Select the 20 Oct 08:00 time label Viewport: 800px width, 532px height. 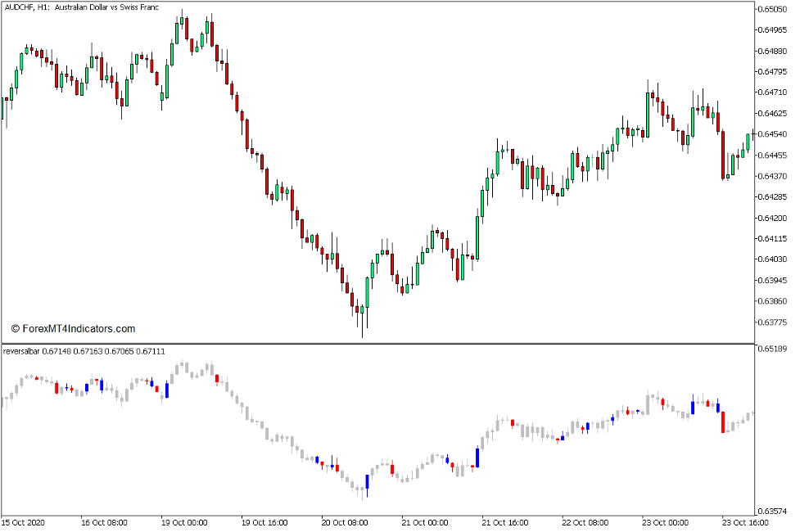347,521
